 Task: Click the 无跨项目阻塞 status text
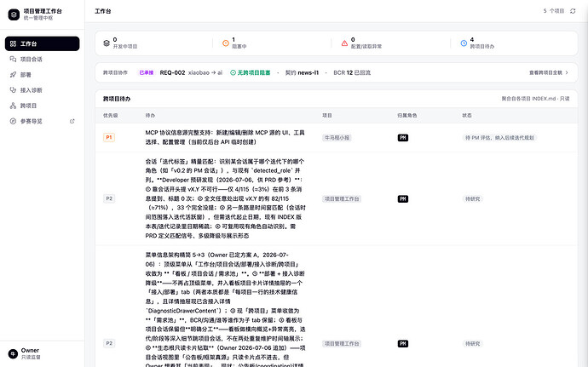pyautogui.click(x=254, y=72)
